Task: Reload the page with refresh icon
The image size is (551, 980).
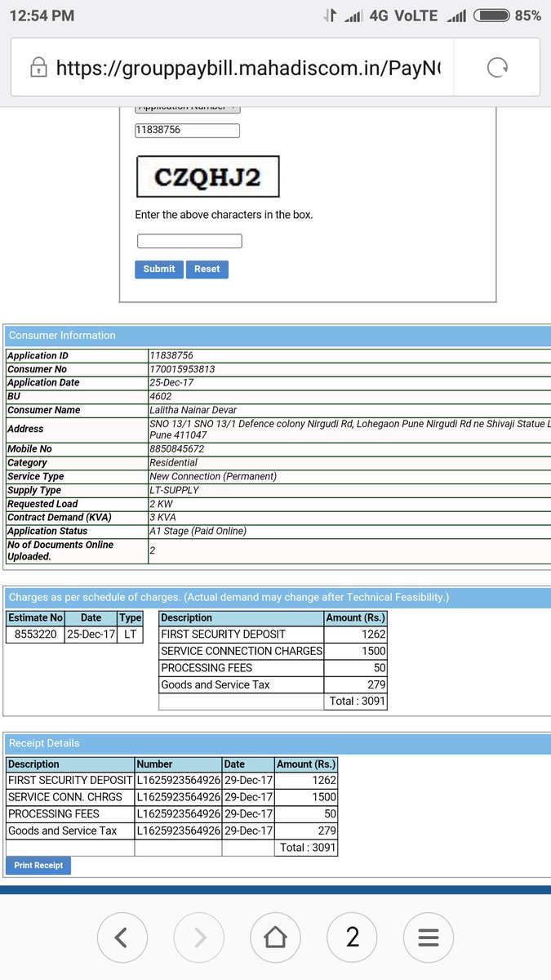Action: pyautogui.click(x=497, y=68)
